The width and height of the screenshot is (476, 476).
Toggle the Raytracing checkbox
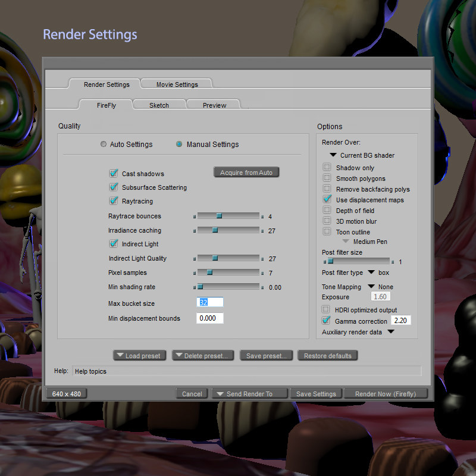(114, 201)
